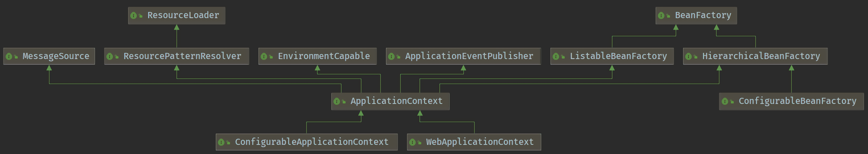Click the interface icon on EnvironmentCapable node
This screenshot has height=154, width=868.
pyautogui.click(x=264, y=57)
